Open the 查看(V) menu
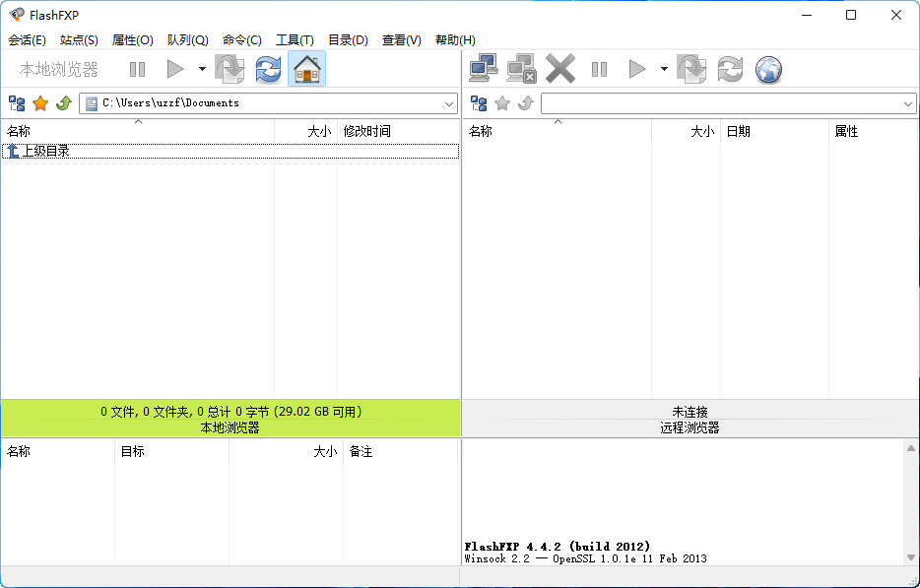 402,40
